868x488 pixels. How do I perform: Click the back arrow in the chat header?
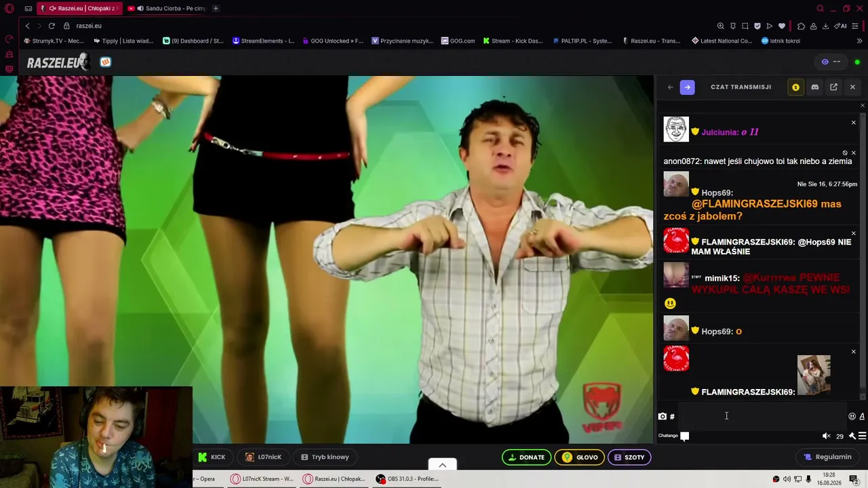point(670,87)
